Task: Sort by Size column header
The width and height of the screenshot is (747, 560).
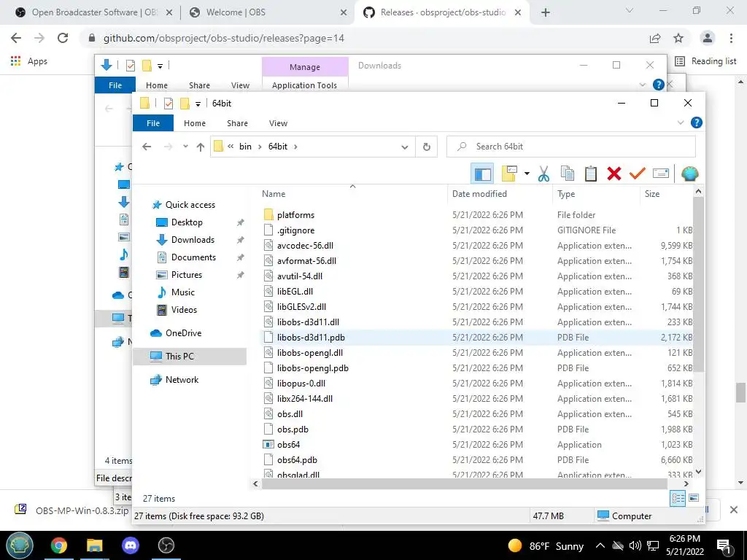Action: [652, 194]
